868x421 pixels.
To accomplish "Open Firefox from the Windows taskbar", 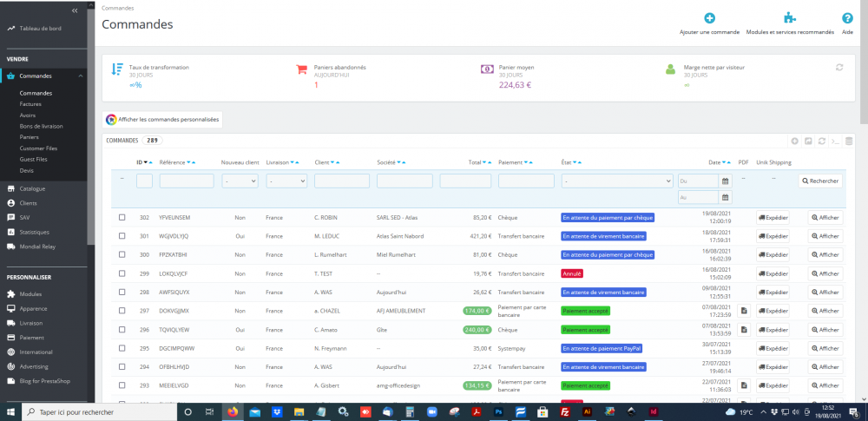I will 232,412.
